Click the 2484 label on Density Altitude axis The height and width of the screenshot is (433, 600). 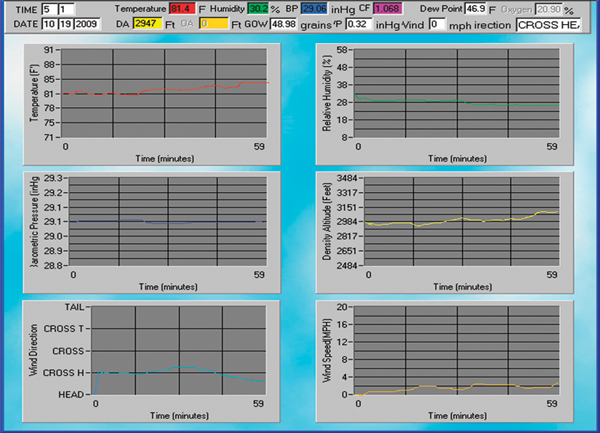347,265
